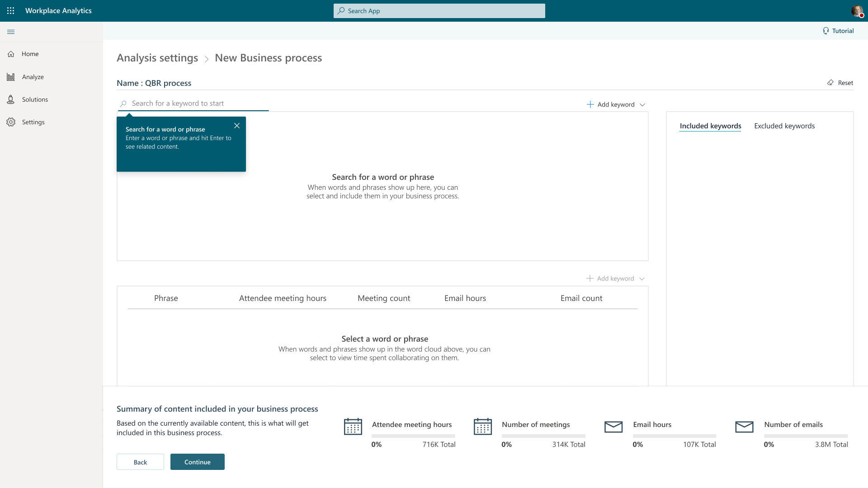
Task: Open Settings from the sidebar
Action: (33, 122)
